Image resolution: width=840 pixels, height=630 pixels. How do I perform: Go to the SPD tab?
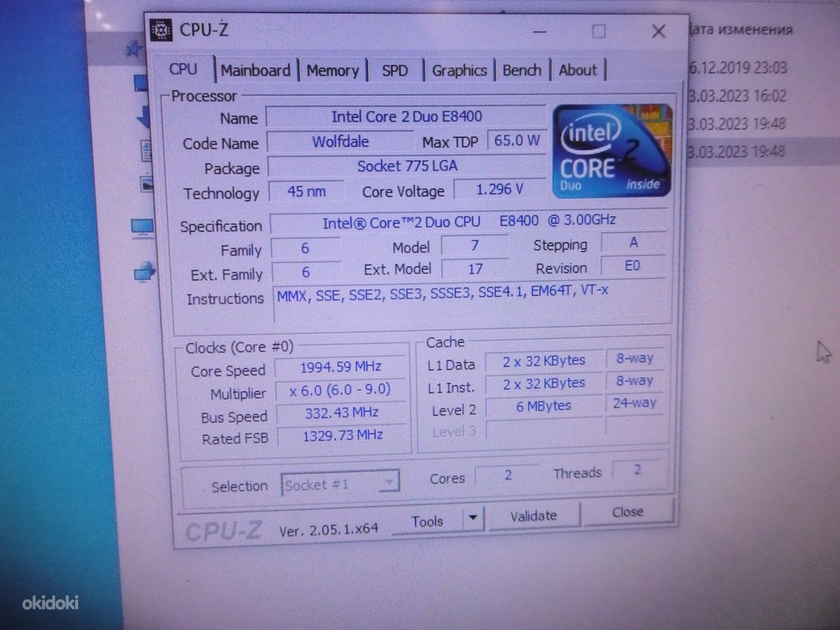pyautogui.click(x=394, y=71)
